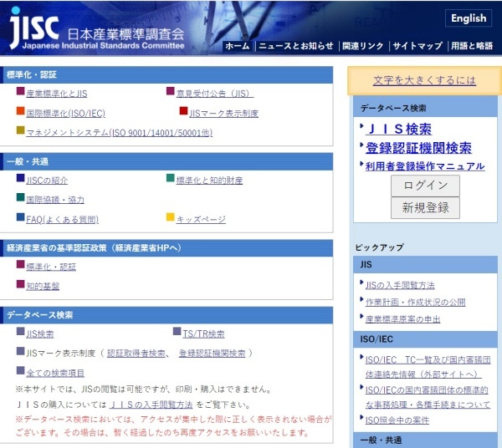
Task: Open JISマーク表示制度 link in 標準化・認証
Action: 223,113
